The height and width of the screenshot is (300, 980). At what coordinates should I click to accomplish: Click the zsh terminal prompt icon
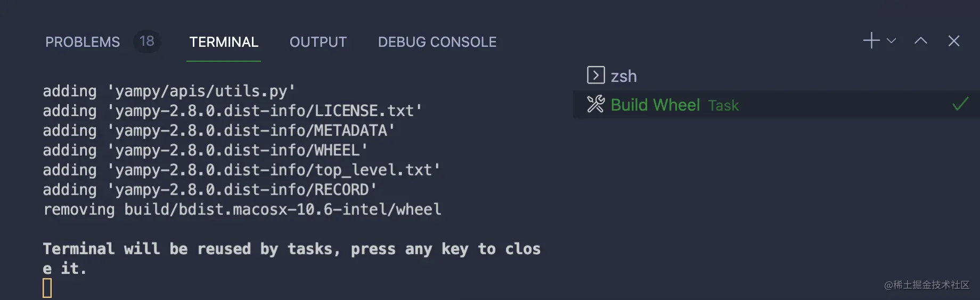coord(595,76)
